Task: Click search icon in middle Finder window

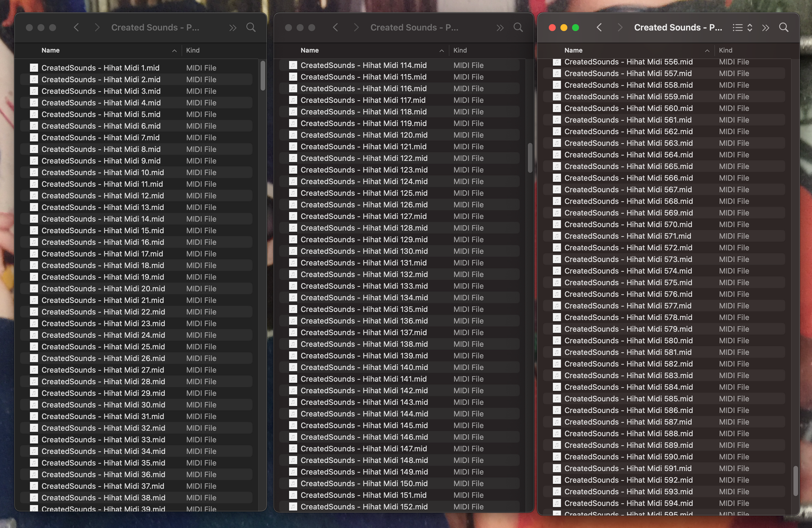Action: tap(518, 27)
